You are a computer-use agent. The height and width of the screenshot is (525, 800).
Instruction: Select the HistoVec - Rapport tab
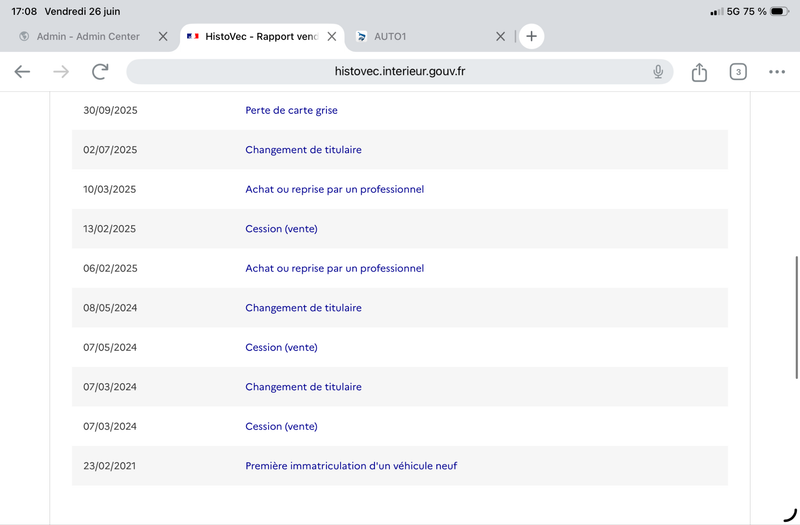pos(262,36)
